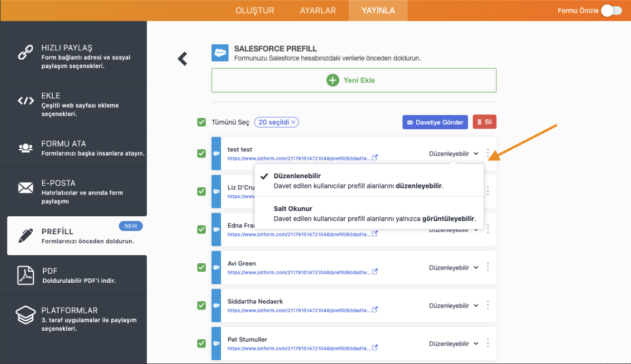Uncheck Liz D'Cruz row checkbox
631x364 pixels.
tap(202, 191)
